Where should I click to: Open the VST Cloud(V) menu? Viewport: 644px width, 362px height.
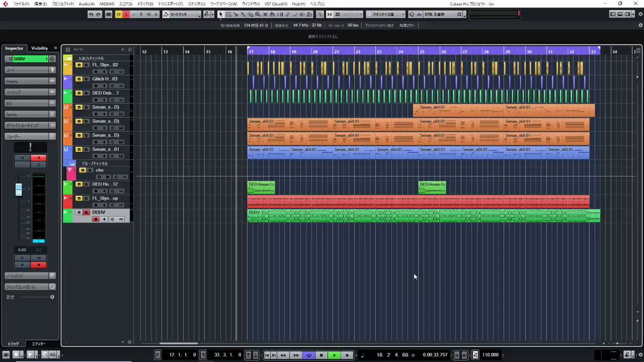click(275, 4)
